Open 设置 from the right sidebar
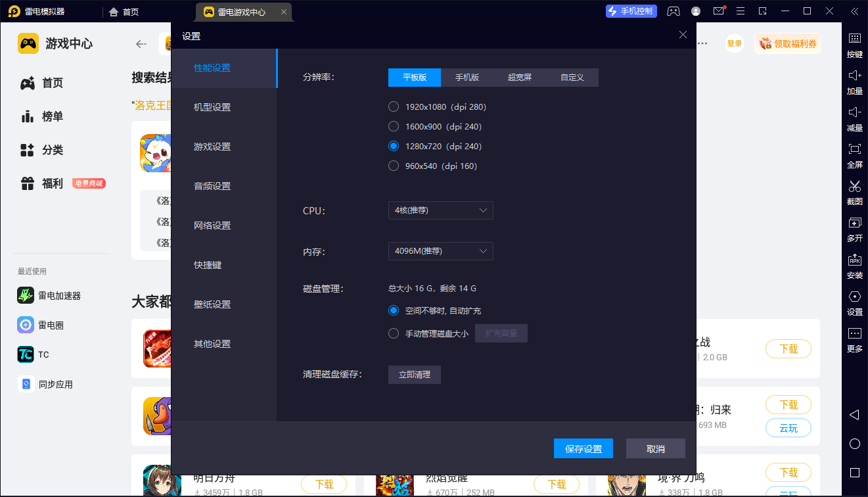 [854, 303]
